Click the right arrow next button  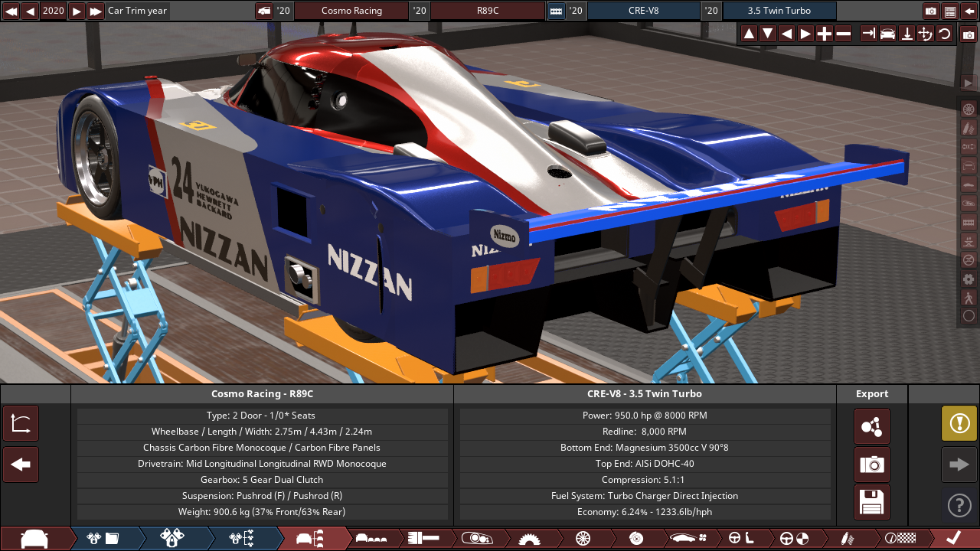959,465
